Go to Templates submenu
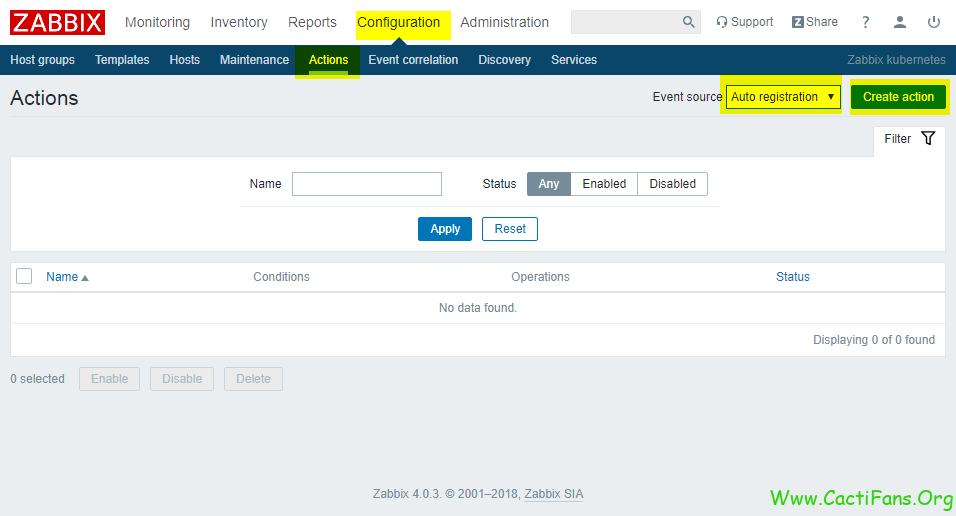The image size is (956, 516). pos(122,60)
